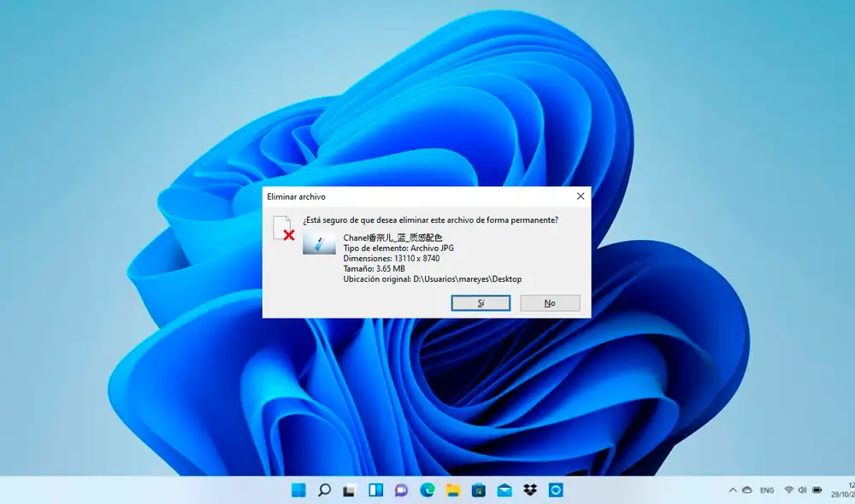Expand hidden system tray icons
Screen dimensions: 855x504
(x=732, y=490)
